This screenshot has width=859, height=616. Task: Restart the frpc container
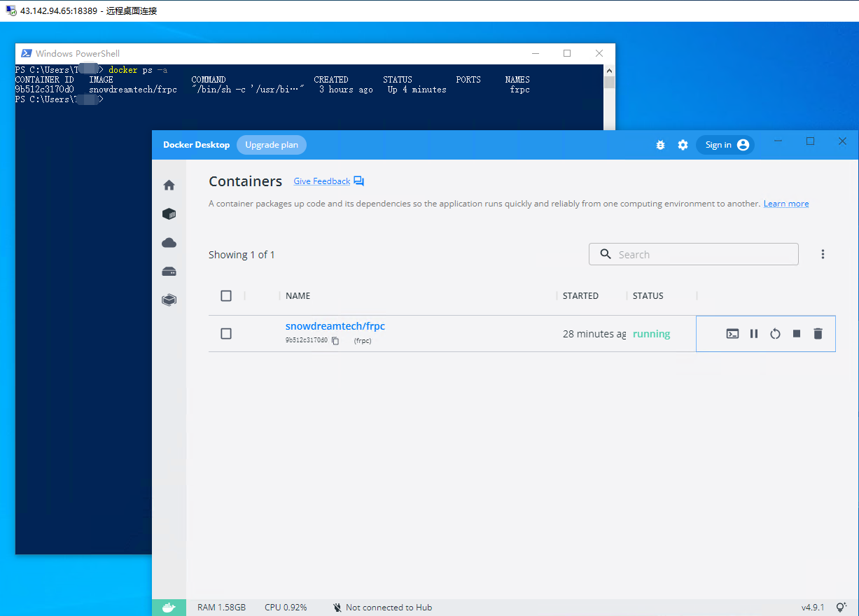pyautogui.click(x=775, y=334)
